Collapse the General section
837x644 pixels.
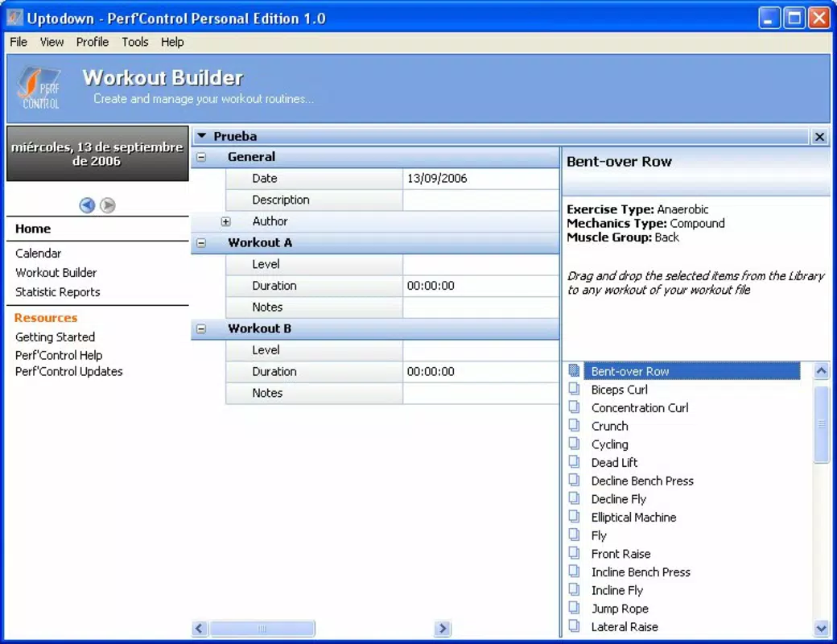coord(201,157)
